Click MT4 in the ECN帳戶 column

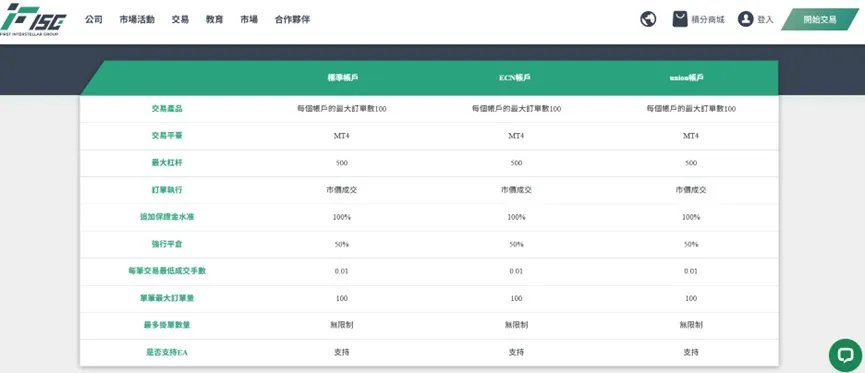[516, 136]
